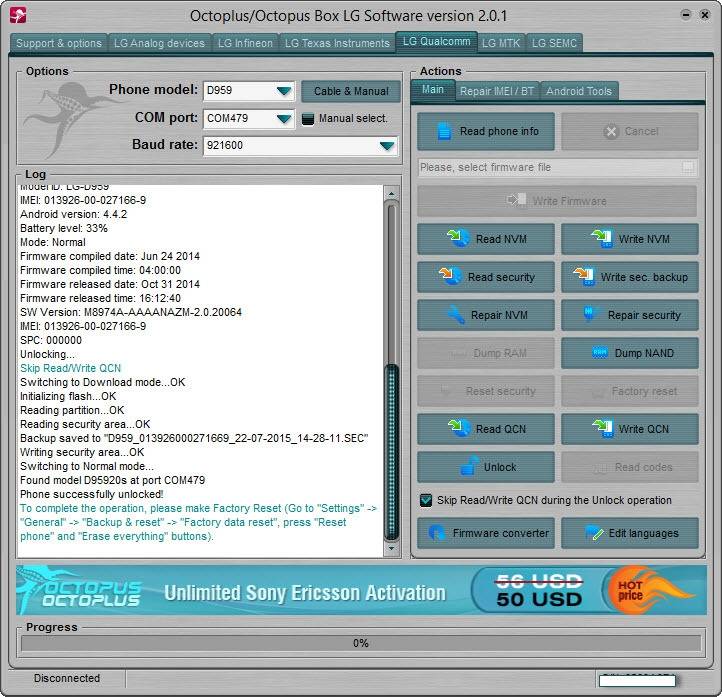Viewport: 722px width, 697px height.
Task: Switch to the LG Infineon tab
Action: point(245,43)
